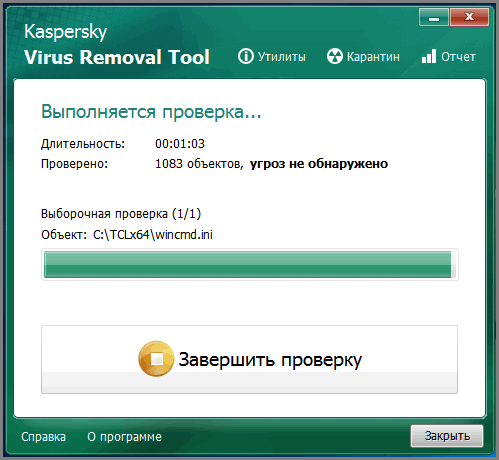Viewport: 499px width, 460px height.
Task: Click the bar chart report icon
Action: tap(429, 56)
